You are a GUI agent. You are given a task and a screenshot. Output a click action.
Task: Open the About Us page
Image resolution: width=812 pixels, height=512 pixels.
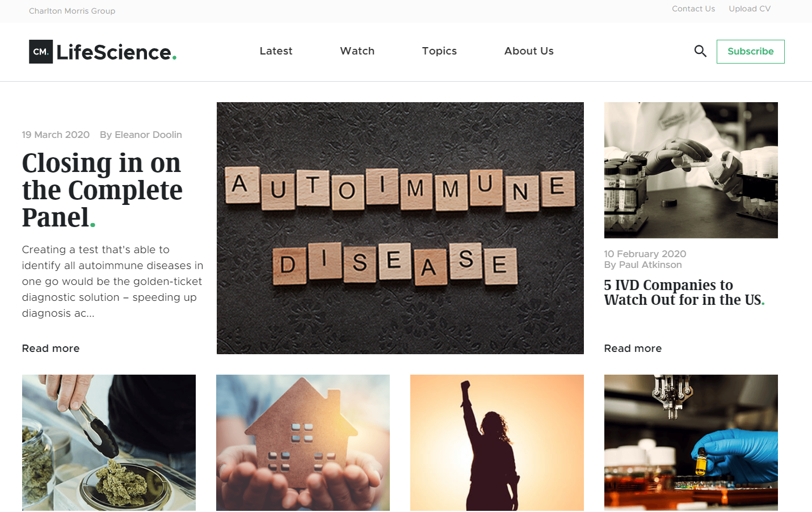tap(529, 51)
